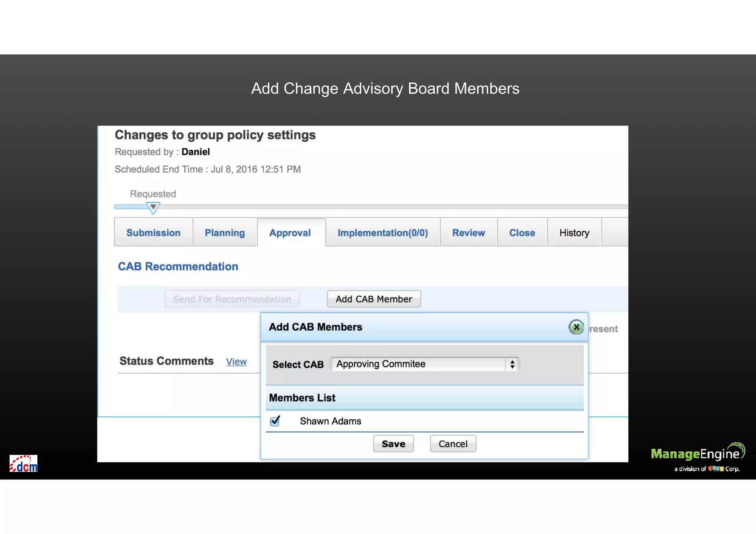
Task: Show the History tab
Action: [574, 232]
